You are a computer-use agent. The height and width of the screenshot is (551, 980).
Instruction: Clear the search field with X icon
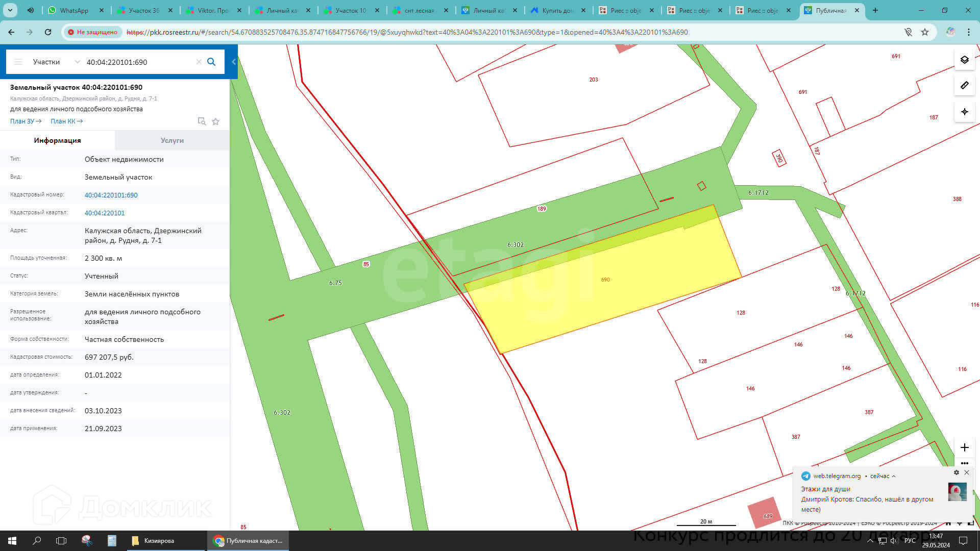click(x=199, y=62)
